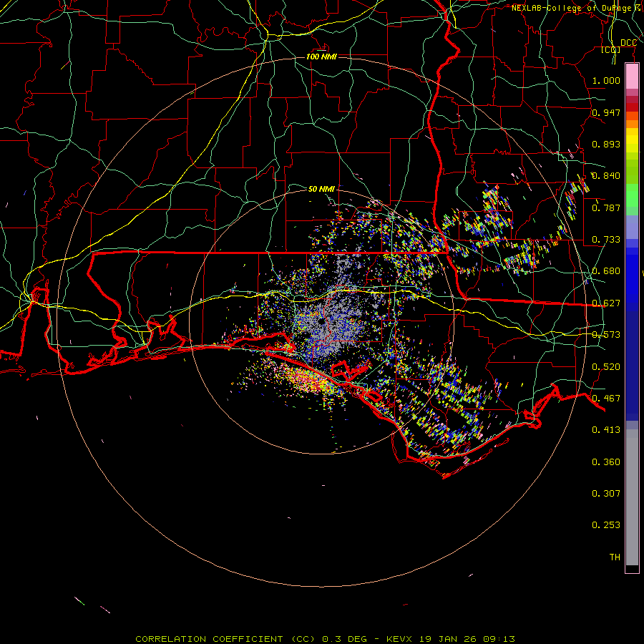Click the "0.787" legend value
The width and height of the screenshot is (644, 644).
pos(606,208)
